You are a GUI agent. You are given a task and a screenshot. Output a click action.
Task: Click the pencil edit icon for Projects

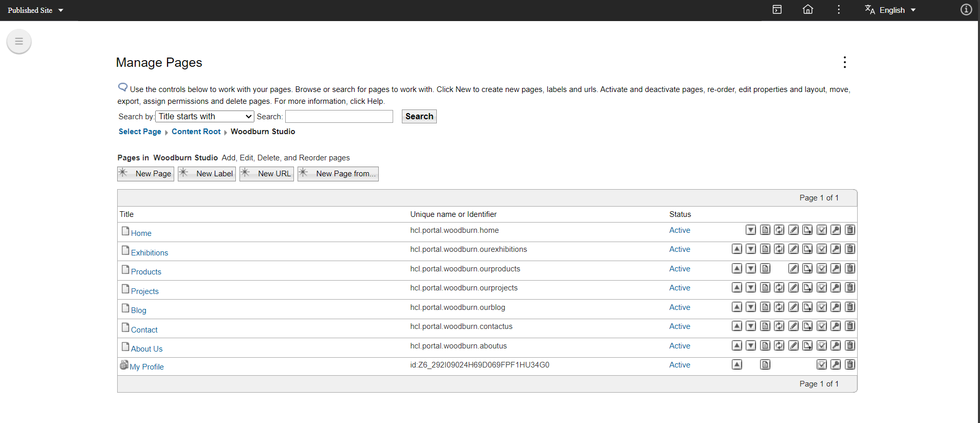coord(793,288)
